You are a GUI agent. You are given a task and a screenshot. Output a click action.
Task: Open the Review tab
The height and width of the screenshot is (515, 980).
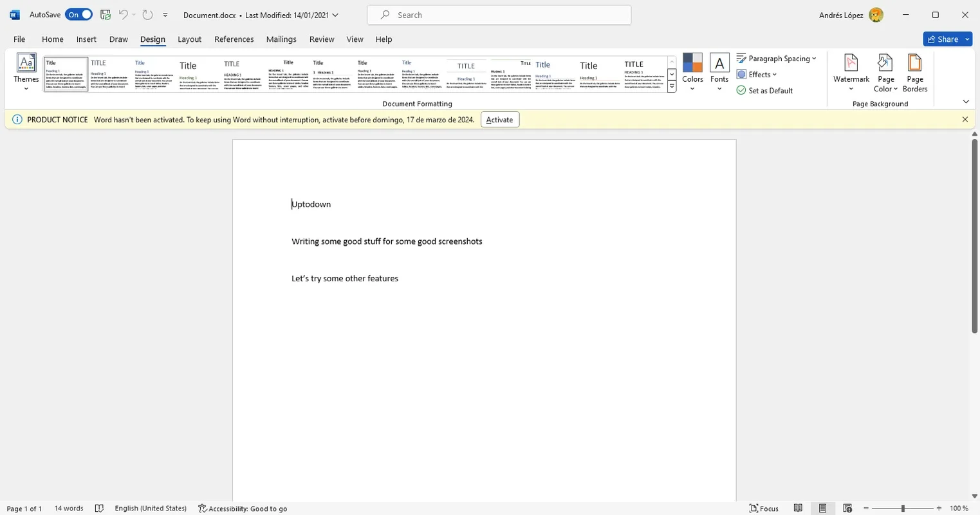click(x=322, y=39)
